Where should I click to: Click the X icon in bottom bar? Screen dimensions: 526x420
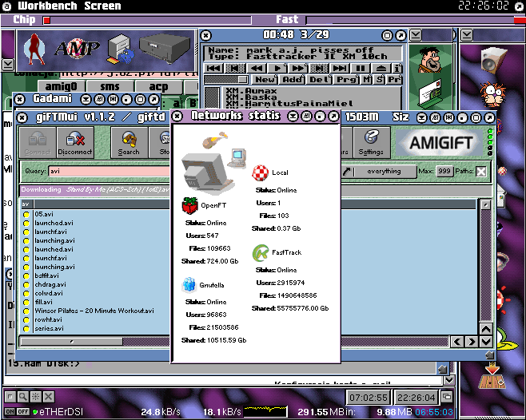point(48,397)
